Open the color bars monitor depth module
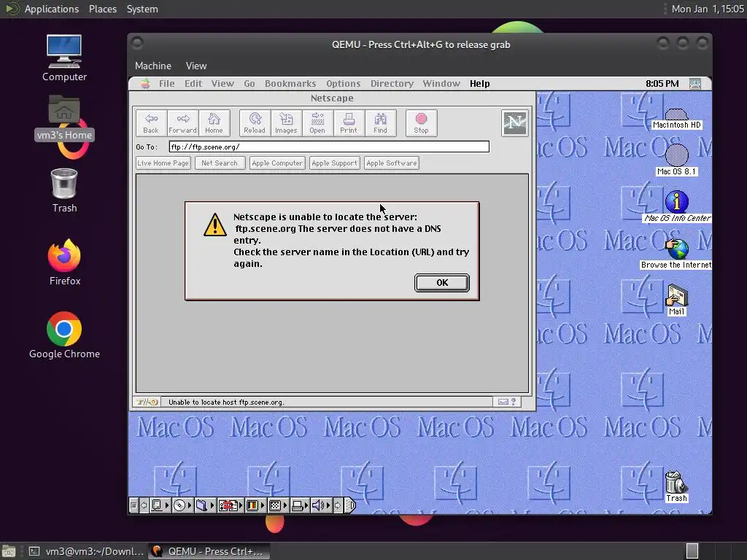747x560 pixels. click(x=255, y=505)
